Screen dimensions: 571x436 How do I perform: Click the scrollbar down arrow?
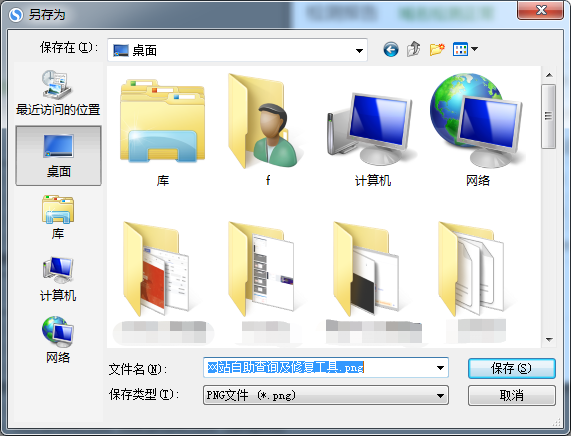tap(549, 339)
